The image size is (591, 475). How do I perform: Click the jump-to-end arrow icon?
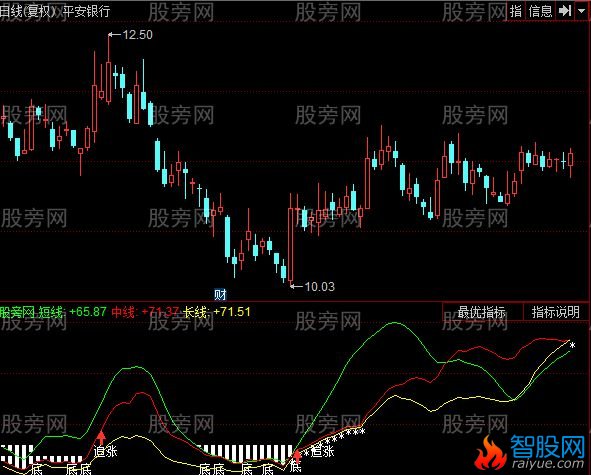(565, 11)
